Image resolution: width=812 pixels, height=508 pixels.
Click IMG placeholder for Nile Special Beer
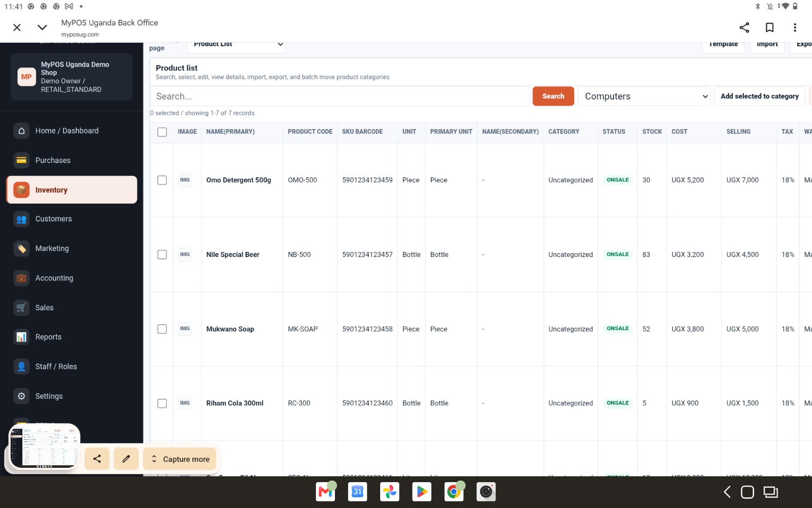(x=185, y=255)
